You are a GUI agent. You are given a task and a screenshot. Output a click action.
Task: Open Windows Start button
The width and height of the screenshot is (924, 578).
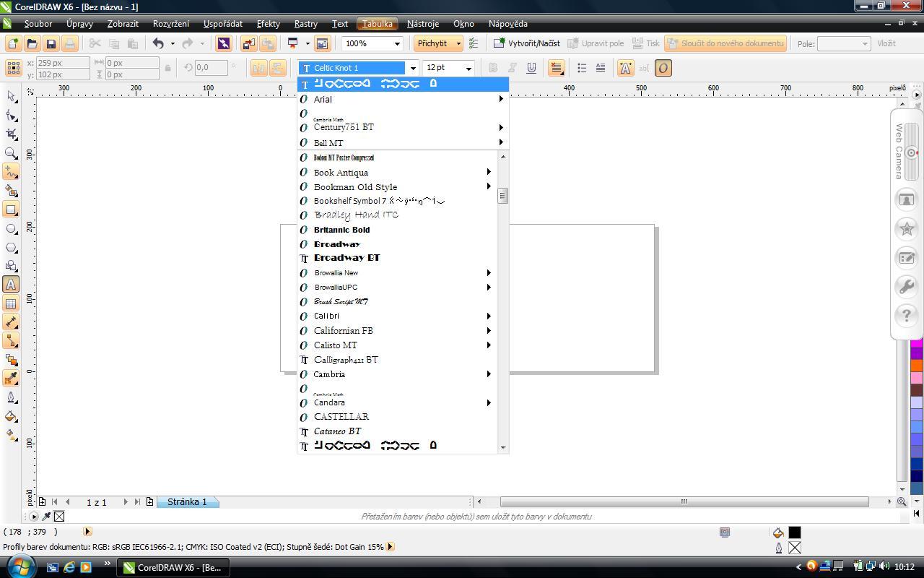click(x=20, y=566)
